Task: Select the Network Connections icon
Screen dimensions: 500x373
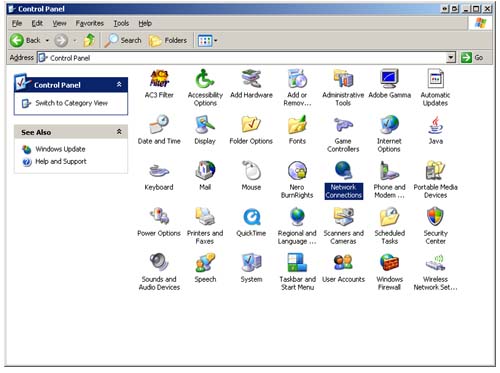Action: coord(343,180)
